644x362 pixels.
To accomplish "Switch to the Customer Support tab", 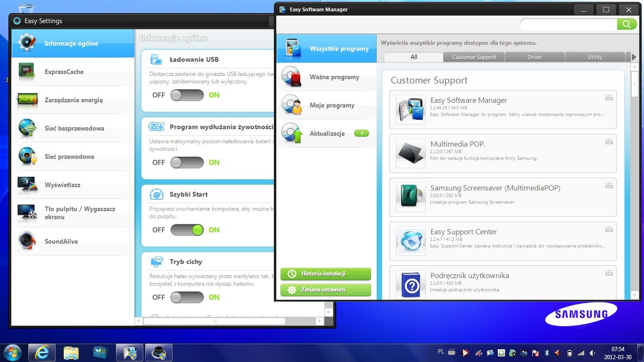I will coord(474,57).
